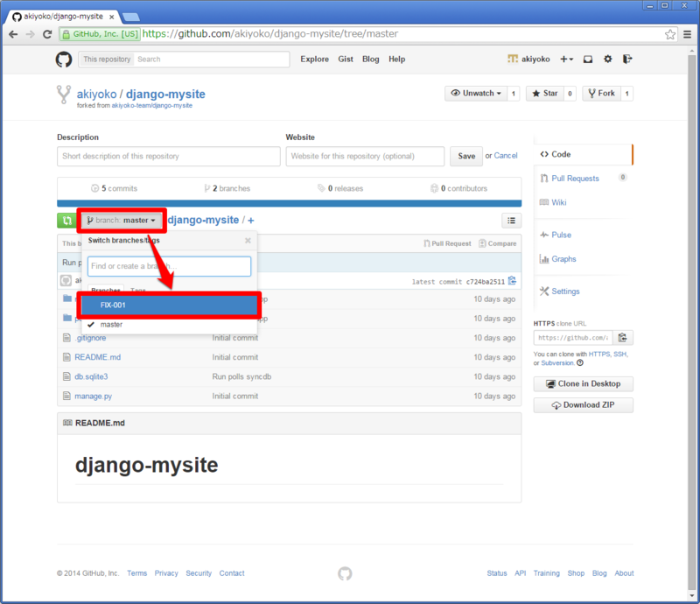Star this repository
Viewport: 700px width, 604px height.
pos(545,94)
